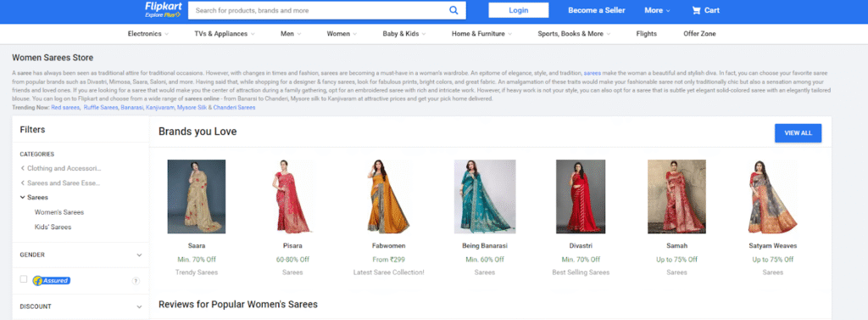
Task: Open the TVs & Appliances menu
Action: click(225, 34)
